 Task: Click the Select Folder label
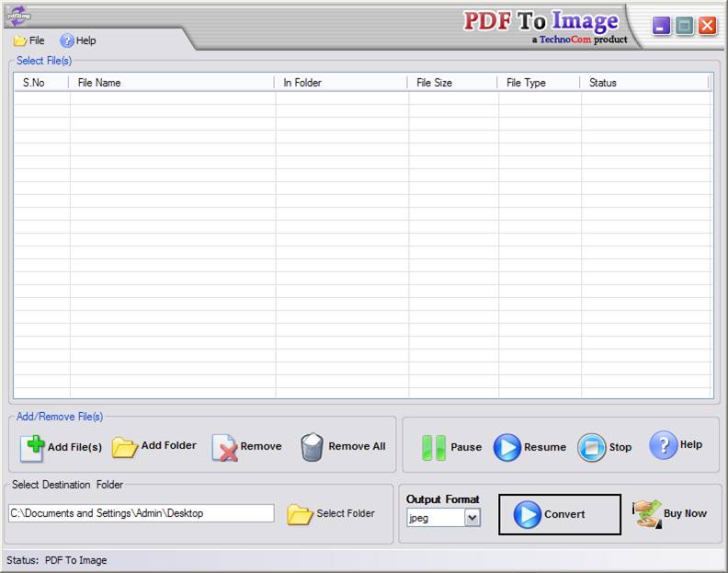click(x=346, y=513)
